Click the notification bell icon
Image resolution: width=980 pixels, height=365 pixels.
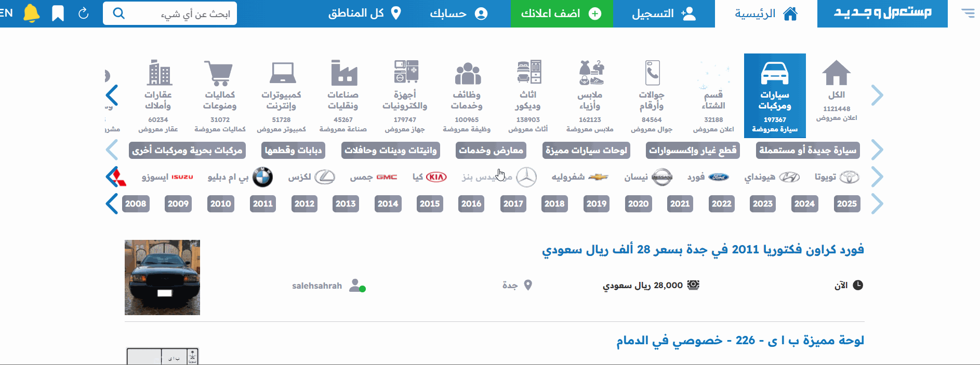32,13
